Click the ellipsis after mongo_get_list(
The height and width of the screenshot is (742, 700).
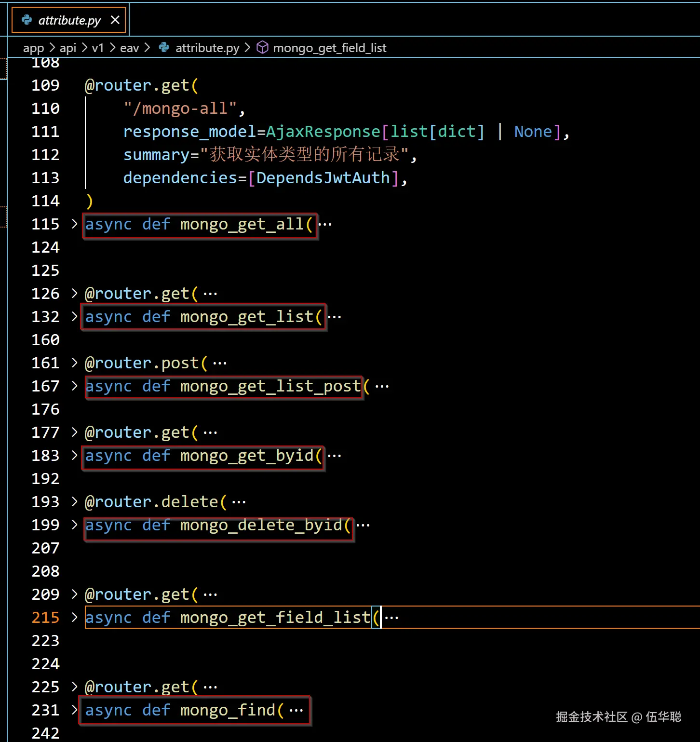[335, 317]
